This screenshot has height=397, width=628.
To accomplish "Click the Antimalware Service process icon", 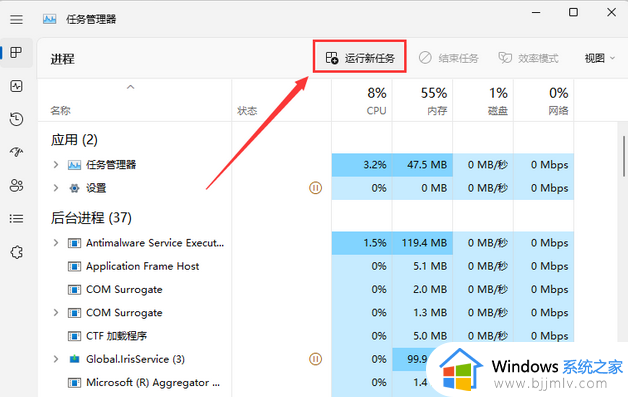I will (74, 243).
